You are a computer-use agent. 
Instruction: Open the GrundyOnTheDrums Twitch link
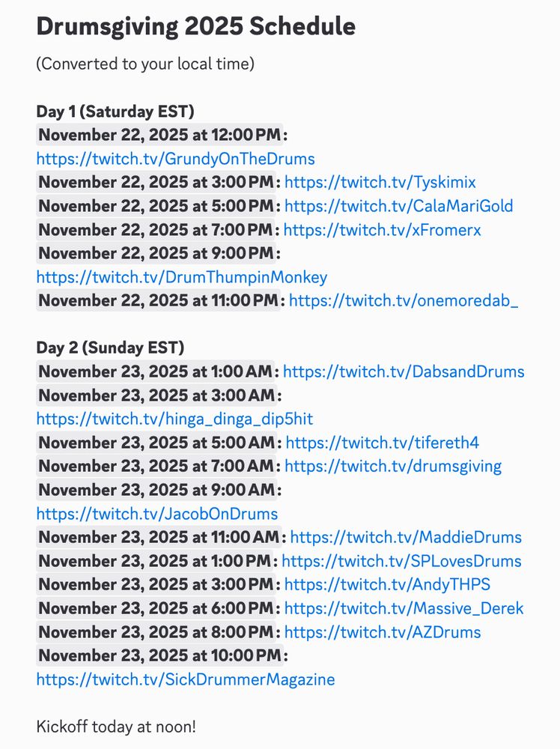click(175, 159)
